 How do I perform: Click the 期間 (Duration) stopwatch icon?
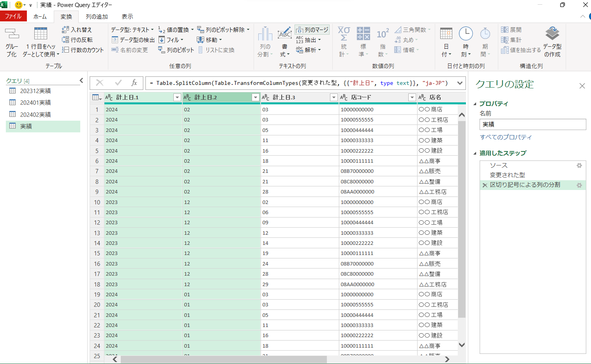click(485, 34)
